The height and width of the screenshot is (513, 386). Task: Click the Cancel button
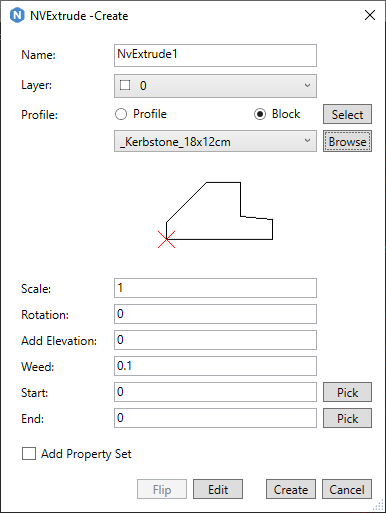tap(347, 489)
